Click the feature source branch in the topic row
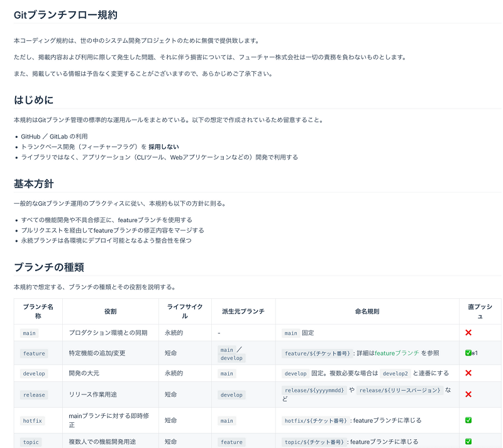The width and height of the screenshot is (503, 448). [231, 442]
